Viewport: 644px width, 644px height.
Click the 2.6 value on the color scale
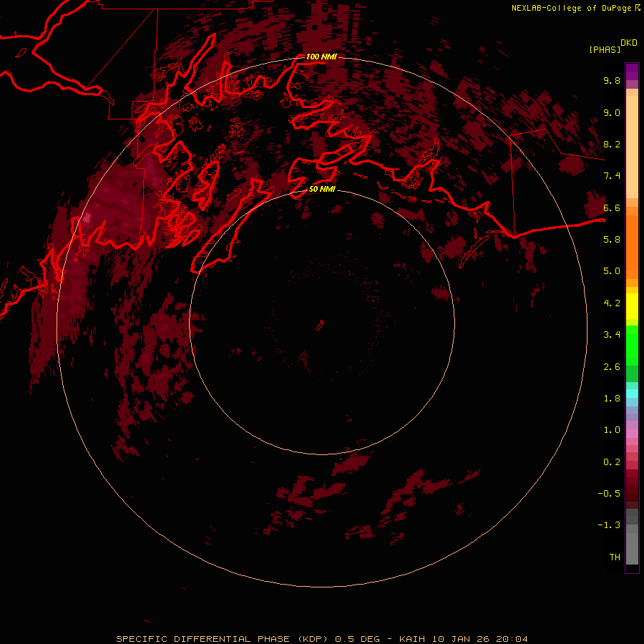612,367
